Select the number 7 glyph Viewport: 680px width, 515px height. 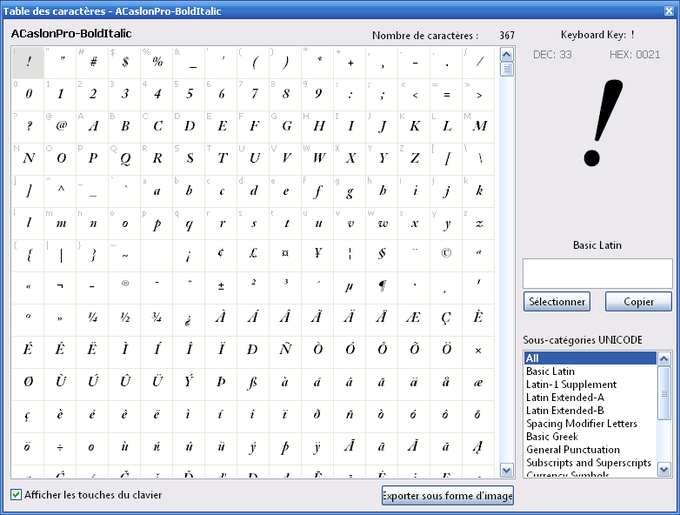(254, 95)
